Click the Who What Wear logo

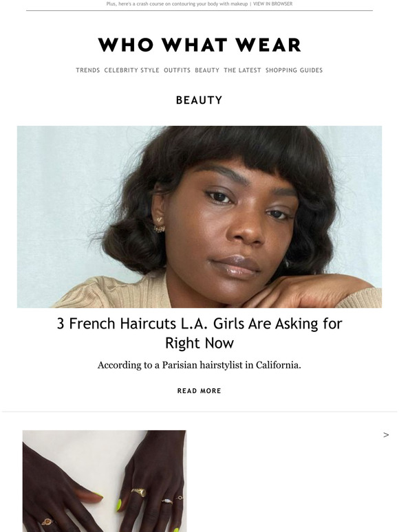click(199, 45)
